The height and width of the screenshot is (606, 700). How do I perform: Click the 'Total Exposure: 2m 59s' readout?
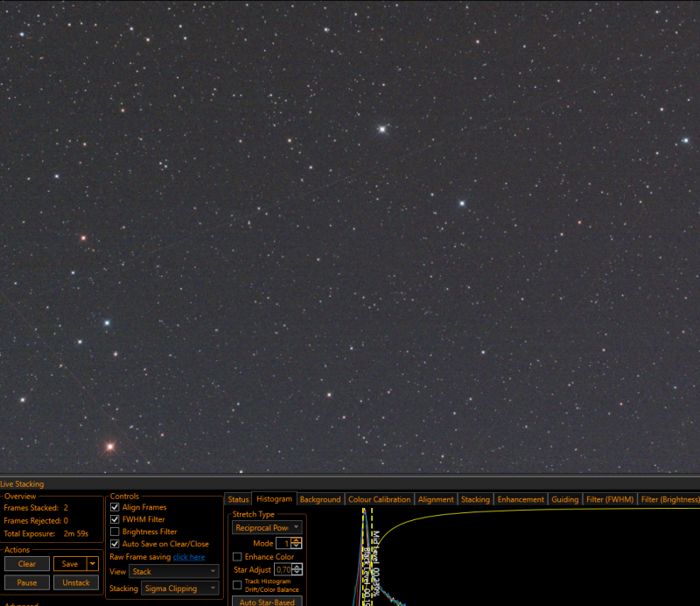[x=46, y=533]
